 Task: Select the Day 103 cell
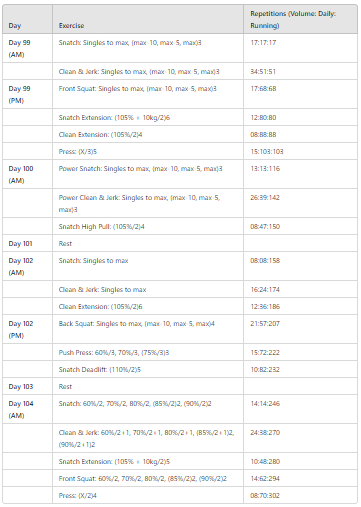point(27,386)
